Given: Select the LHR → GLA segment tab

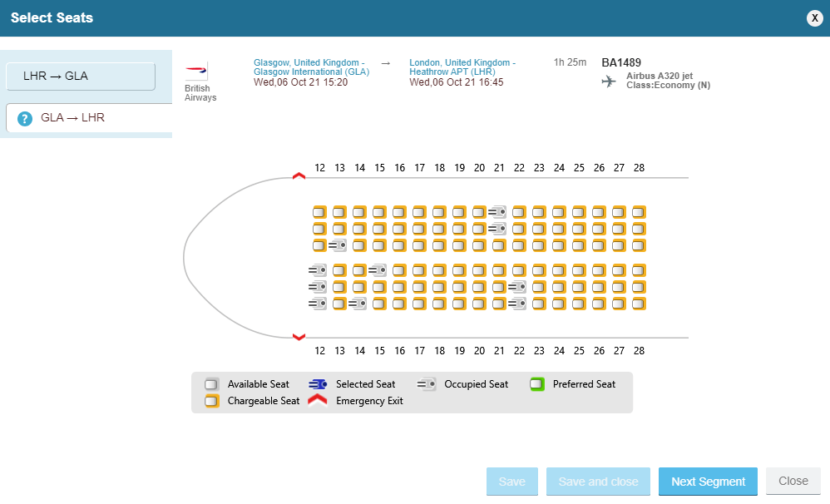Looking at the screenshot, I should 80,76.
